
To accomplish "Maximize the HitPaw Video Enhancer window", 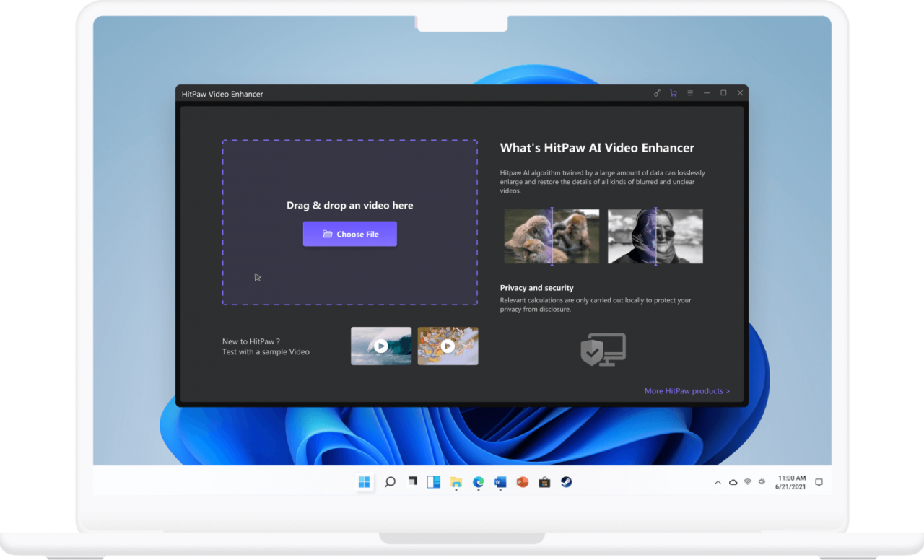I will coord(723,93).
